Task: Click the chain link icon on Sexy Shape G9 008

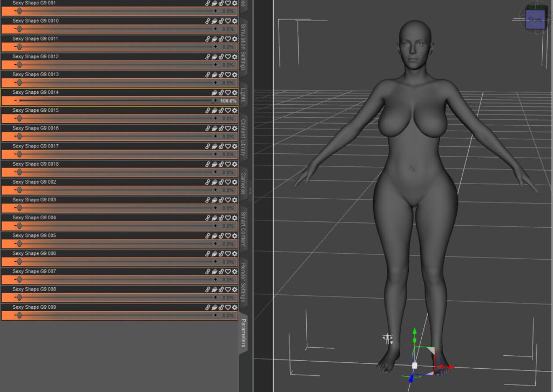Action: click(208, 289)
